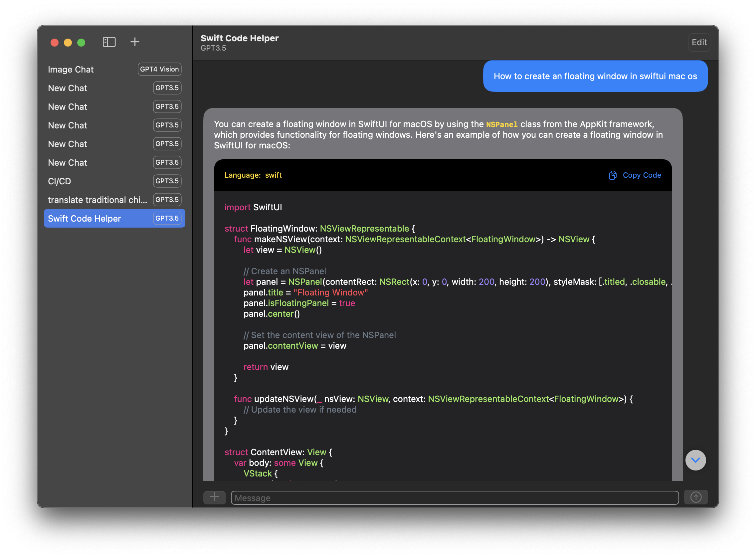Open the Image Chat conversation

click(x=114, y=70)
